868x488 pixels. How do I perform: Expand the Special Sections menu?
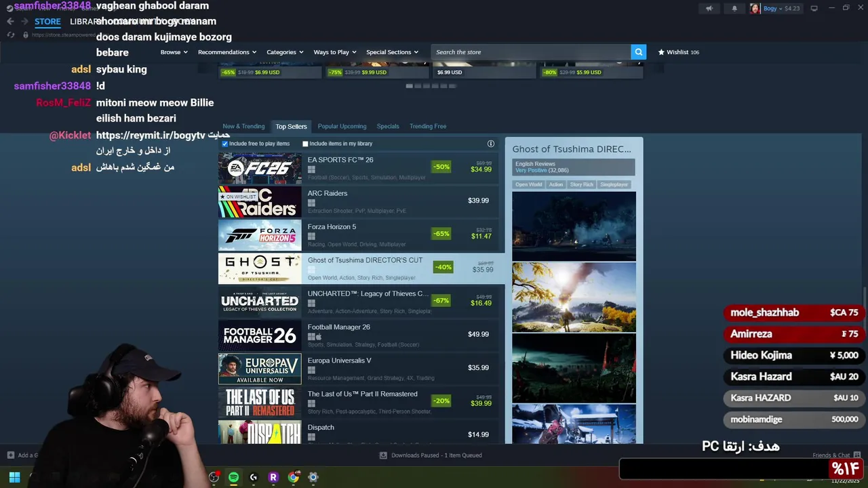click(392, 52)
